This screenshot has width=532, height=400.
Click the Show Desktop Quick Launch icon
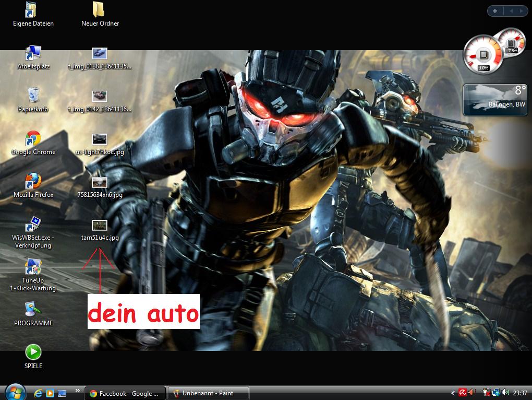tap(62, 393)
